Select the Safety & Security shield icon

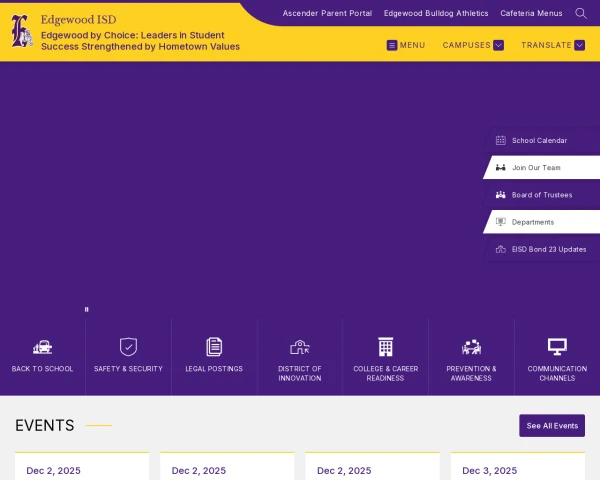[x=128, y=347]
